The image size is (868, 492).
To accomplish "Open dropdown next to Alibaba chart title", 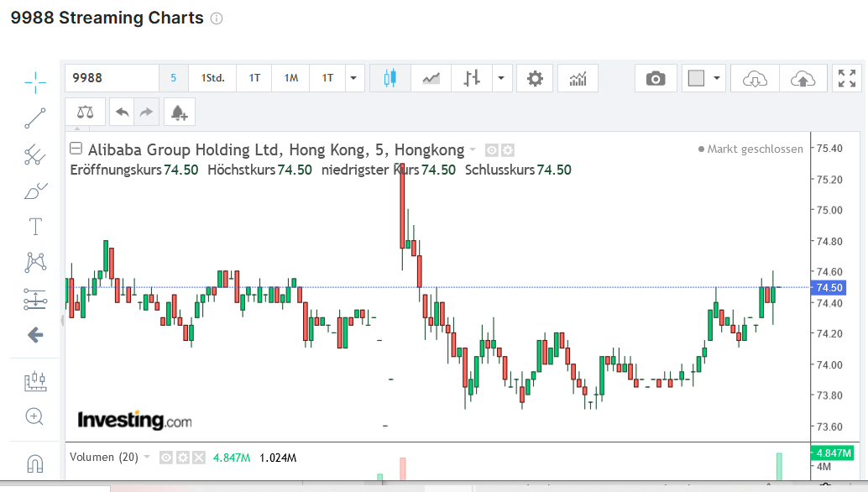I will click(x=473, y=149).
